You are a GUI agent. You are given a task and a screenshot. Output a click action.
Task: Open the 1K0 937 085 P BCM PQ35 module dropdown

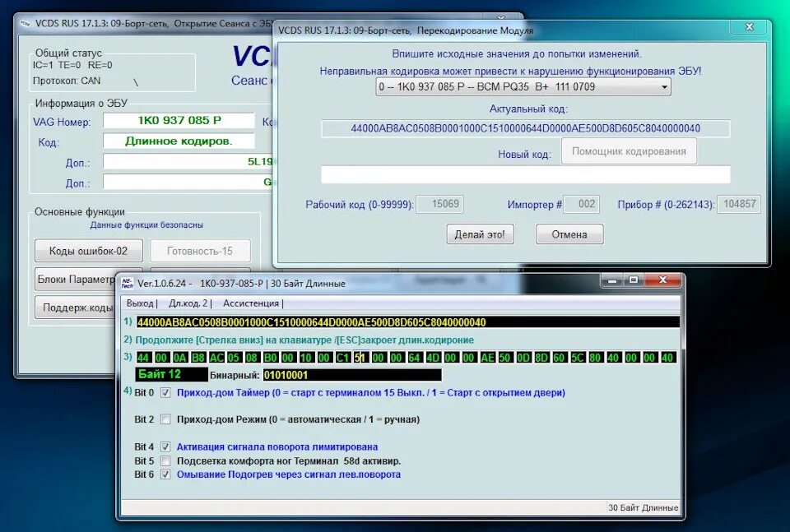point(523,86)
